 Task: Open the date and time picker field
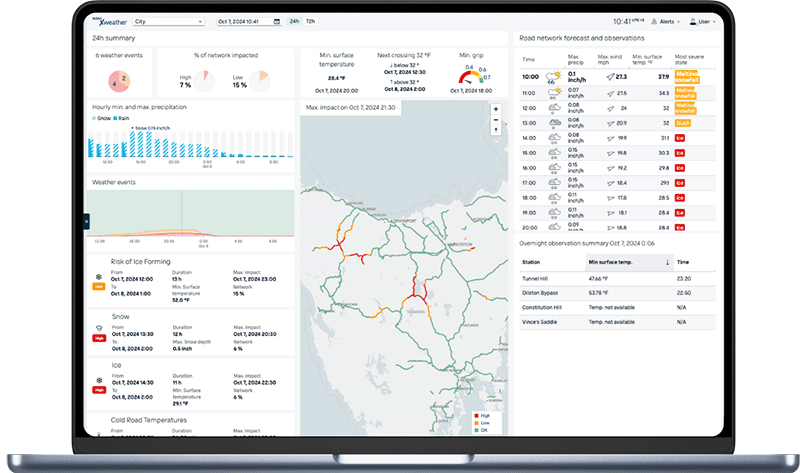pos(250,20)
